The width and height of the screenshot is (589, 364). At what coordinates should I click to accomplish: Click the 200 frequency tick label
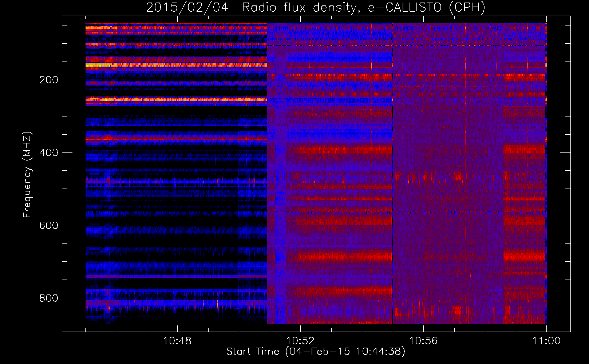click(49, 80)
